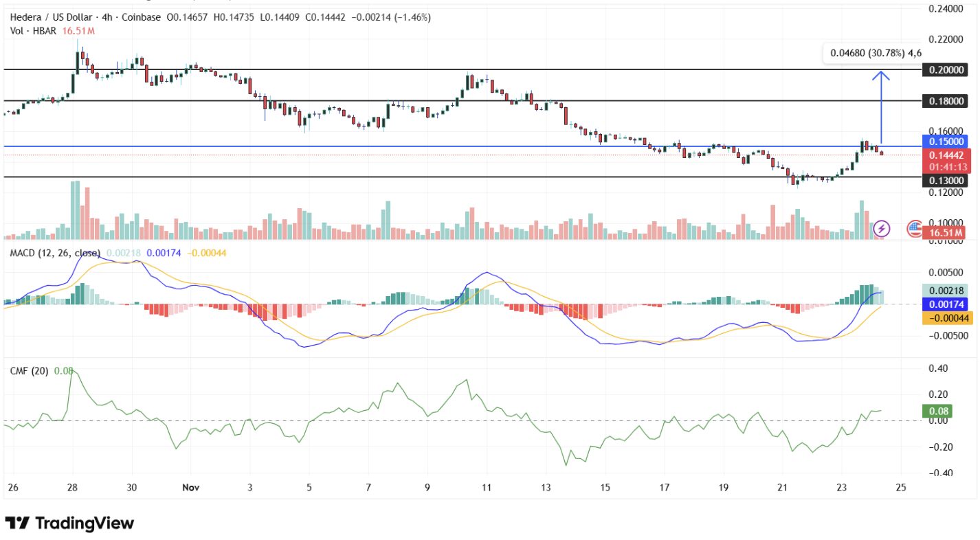
Task: Click the blue 0.15000 price label
Action: pos(945,141)
